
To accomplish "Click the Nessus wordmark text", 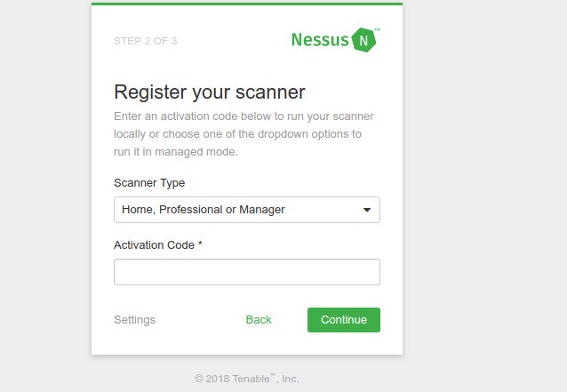I will [x=320, y=40].
